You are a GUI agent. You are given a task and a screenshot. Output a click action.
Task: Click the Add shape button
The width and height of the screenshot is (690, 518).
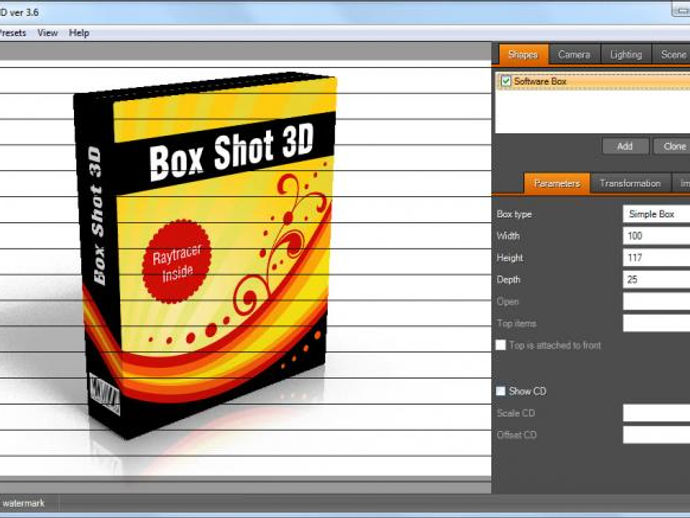[x=625, y=146]
